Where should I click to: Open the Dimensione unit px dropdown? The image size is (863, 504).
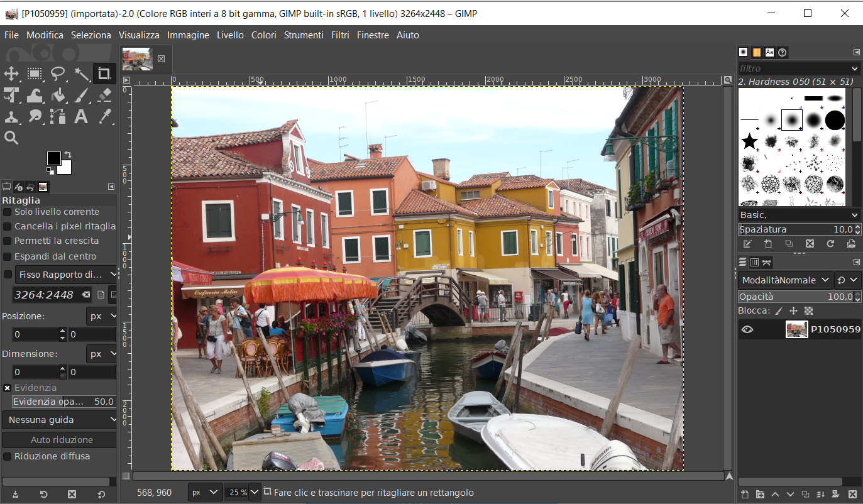click(102, 354)
